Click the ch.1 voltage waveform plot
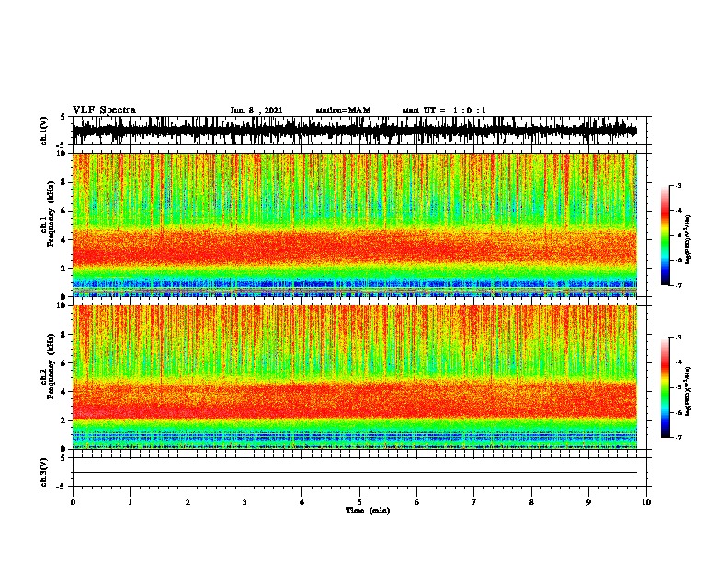Image resolution: width=728 pixels, height=563 pixels. (x=354, y=131)
